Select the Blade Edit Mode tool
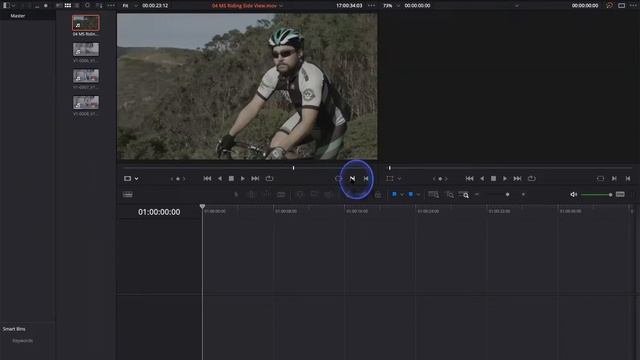 (281, 195)
